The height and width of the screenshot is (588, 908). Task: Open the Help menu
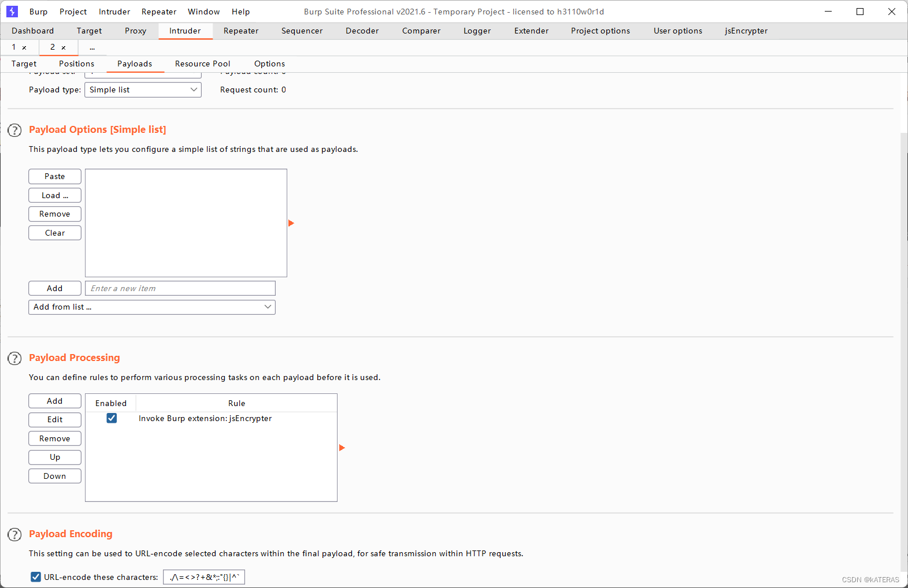tap(240, 12)
